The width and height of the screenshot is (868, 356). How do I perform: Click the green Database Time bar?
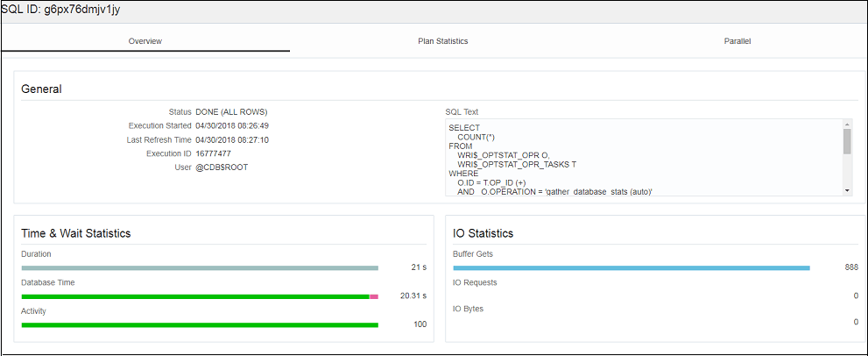pyautogui.click(x=195, y=296)
